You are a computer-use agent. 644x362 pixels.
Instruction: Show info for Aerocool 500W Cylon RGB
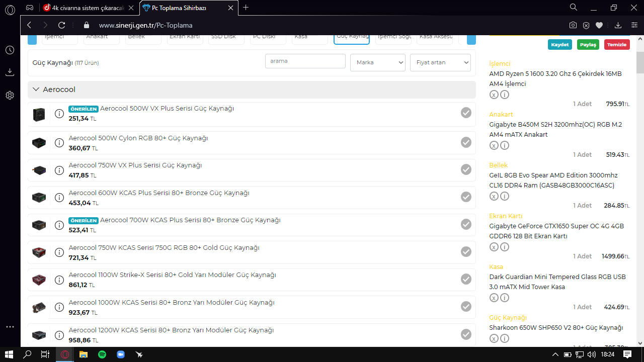pyautogui.click(x=59, y=143)
